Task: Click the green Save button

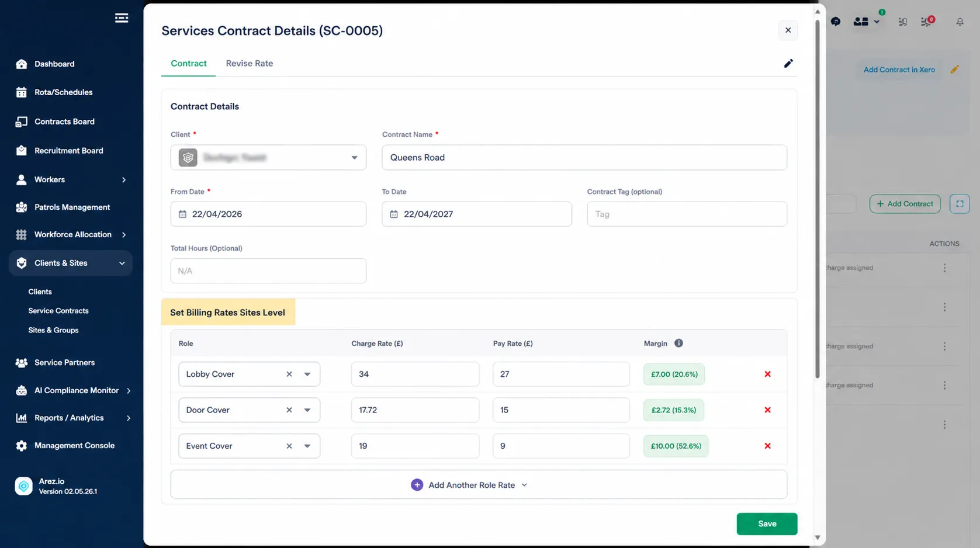Action: click(x=767, y=524)
